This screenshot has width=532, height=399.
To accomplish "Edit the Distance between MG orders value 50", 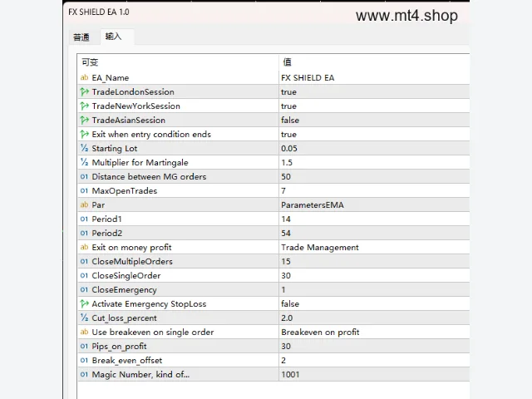I will [374, 176].
